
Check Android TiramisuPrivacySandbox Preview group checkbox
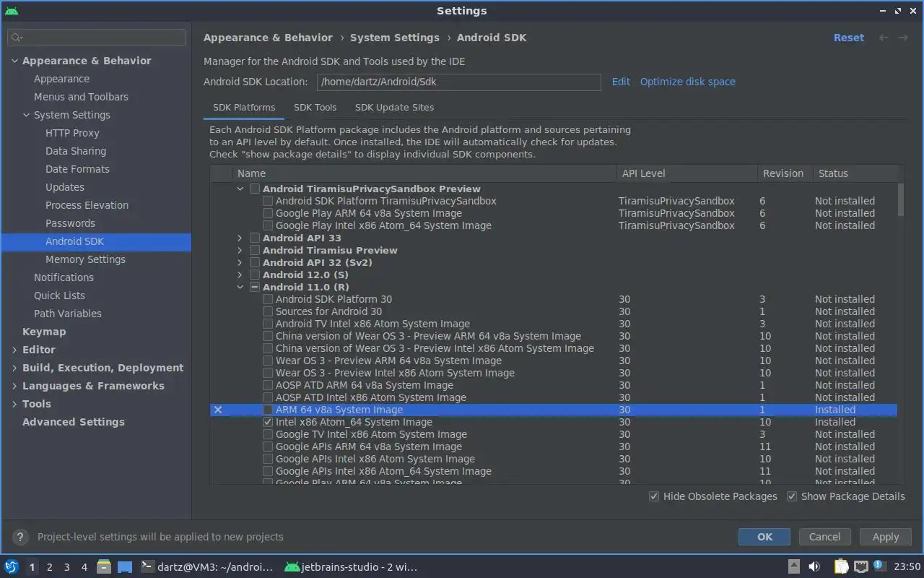click(255, 189)
